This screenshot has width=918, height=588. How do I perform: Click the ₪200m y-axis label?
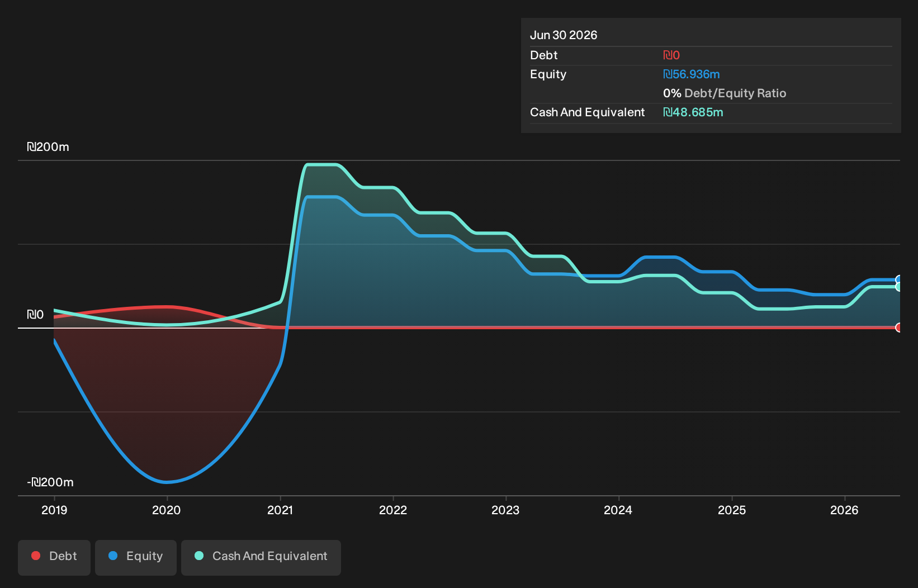click(48, 147)
